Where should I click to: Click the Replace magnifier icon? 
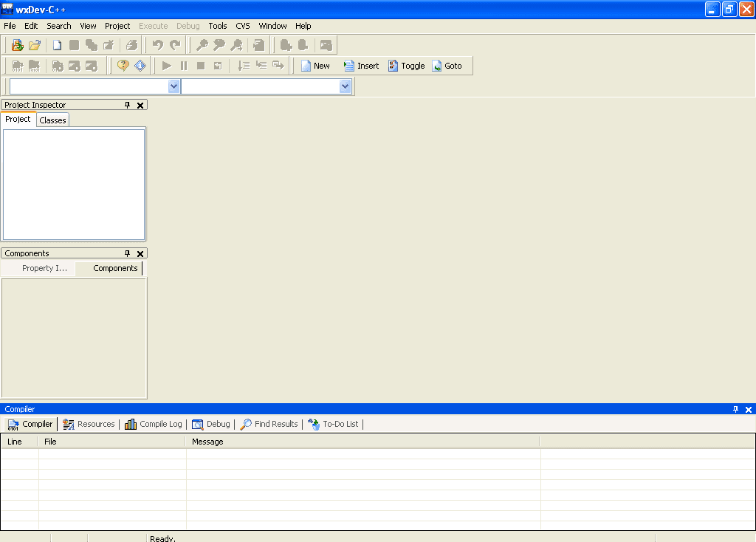pyautogui.click(x=219, y=45)
